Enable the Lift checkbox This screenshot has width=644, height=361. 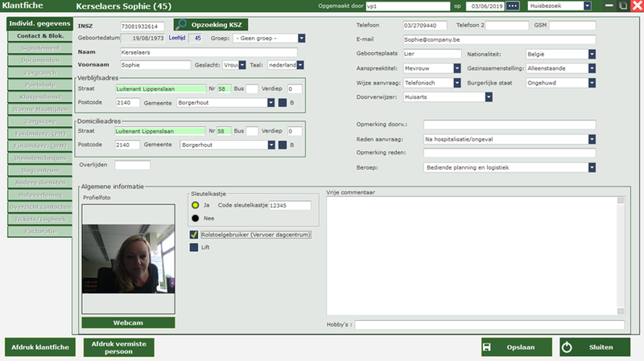(193, 248)
